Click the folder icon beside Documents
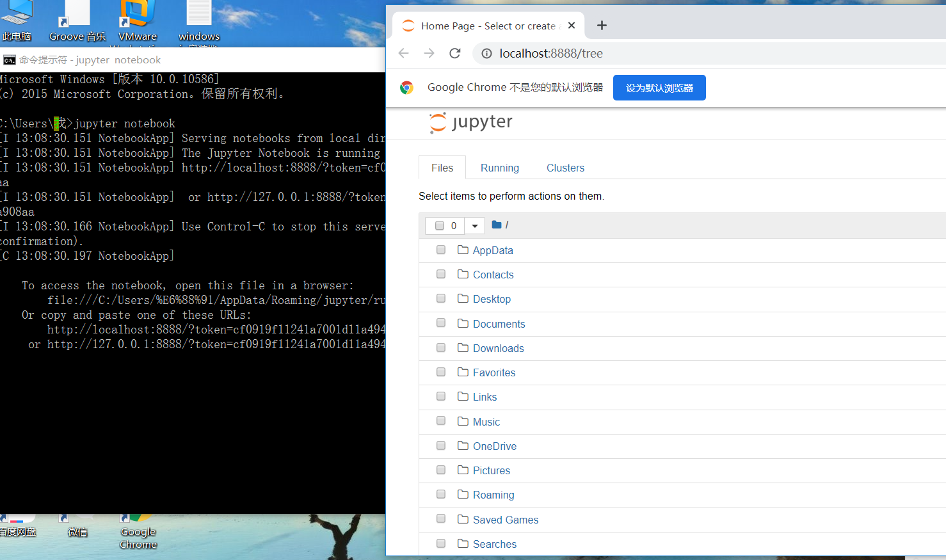Screen dimensions: 946x560 (463, 323)
